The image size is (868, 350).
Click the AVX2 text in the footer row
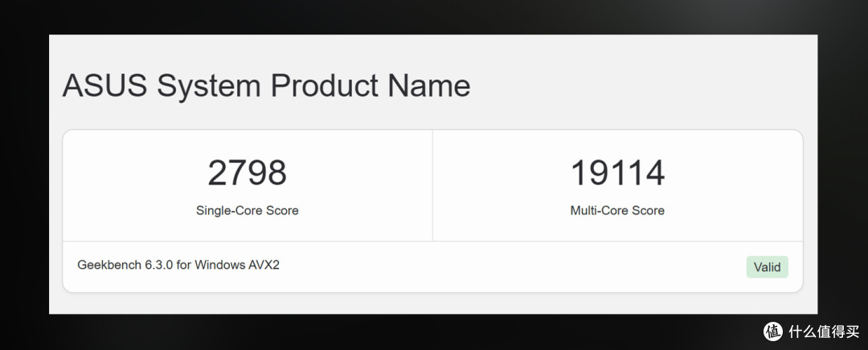264,265
